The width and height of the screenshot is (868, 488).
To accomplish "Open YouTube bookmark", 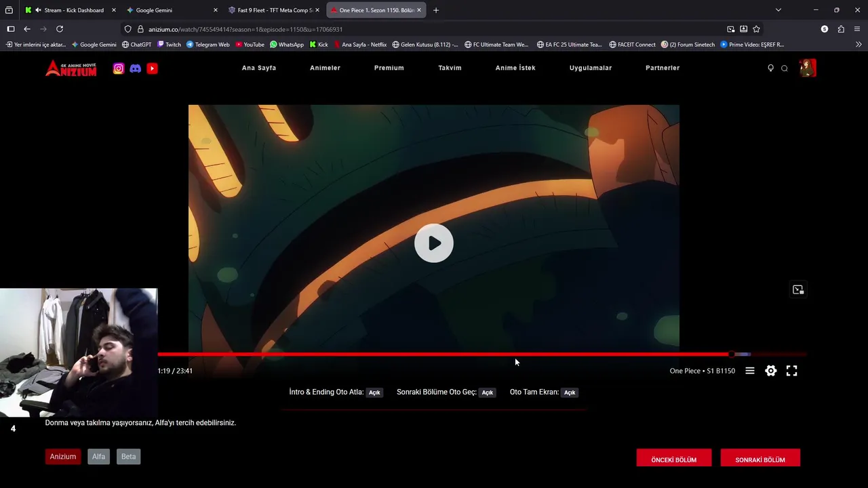I will tap(250, 45).
